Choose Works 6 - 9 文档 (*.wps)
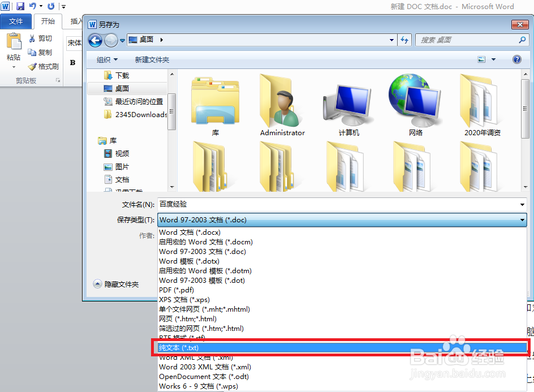Image resolution: width=534 pixels, height=392 pixels. click(x=342, y=386)
